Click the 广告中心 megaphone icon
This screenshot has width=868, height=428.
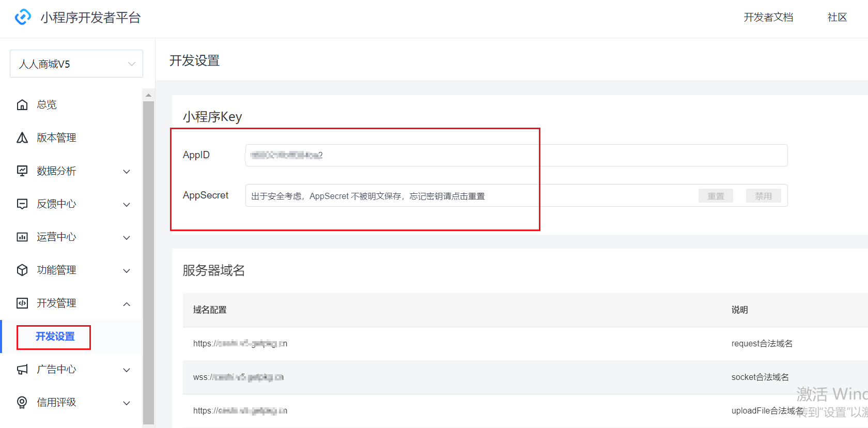click(x=22, y=369)
